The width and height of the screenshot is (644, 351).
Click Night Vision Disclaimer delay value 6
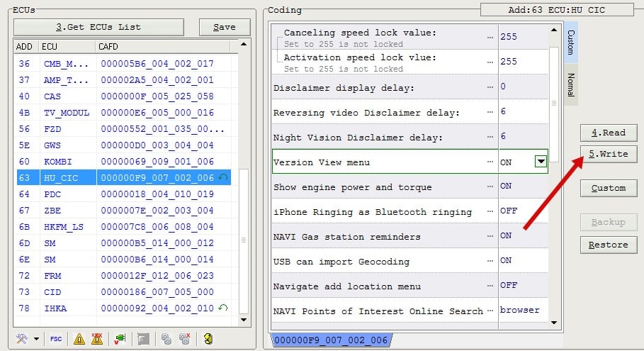pyautogui.click(x=524, y=136)
